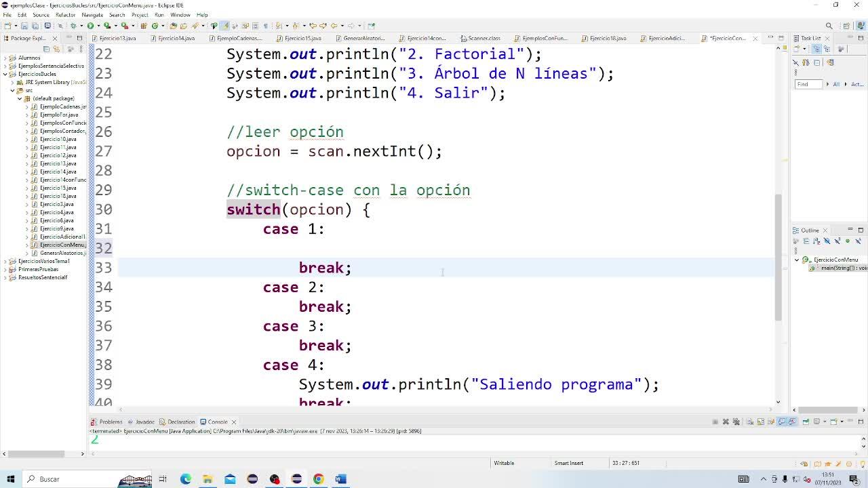This screenshot has height=488, width=868.
Task: Toggle Show Console on Standard Out change
Action: click(x=782, y=422)
